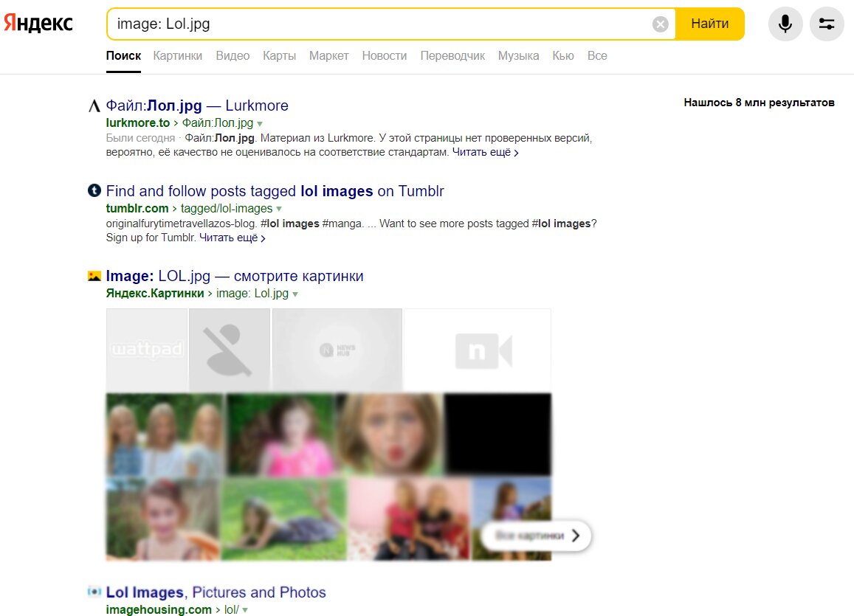Clear the search query with X icon
The image size is (854, 616).
coord(660,24)
